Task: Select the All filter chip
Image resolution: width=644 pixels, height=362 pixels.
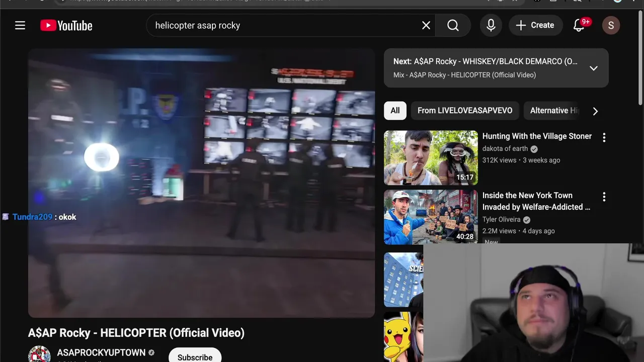Action: click(x=395, y=111)
